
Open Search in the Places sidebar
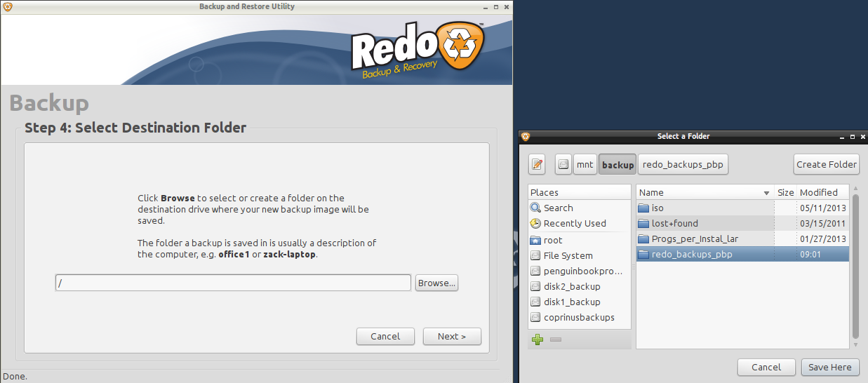[558, 208]
